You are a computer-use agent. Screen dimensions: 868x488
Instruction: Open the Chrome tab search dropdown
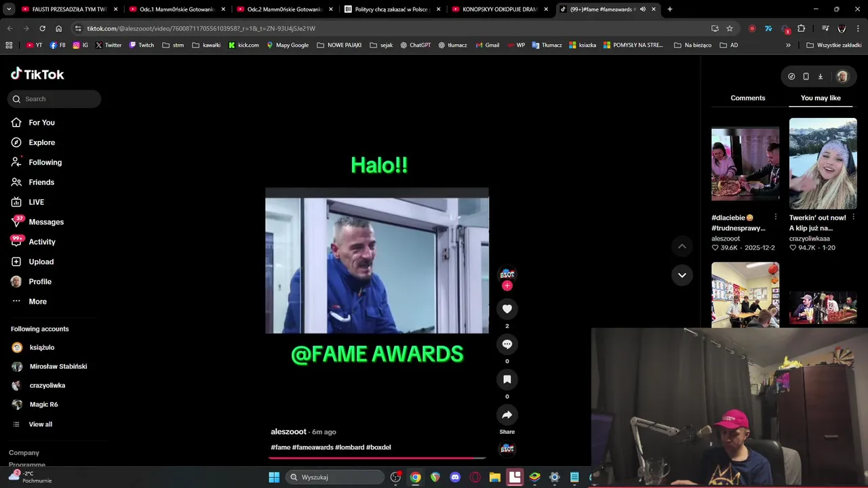click(x=9, y=9)
